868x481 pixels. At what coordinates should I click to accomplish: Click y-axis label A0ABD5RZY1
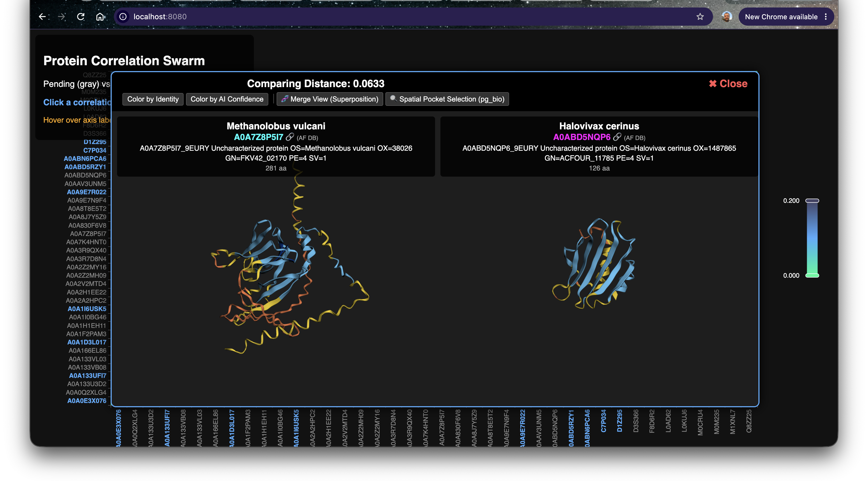coord(85,167)
